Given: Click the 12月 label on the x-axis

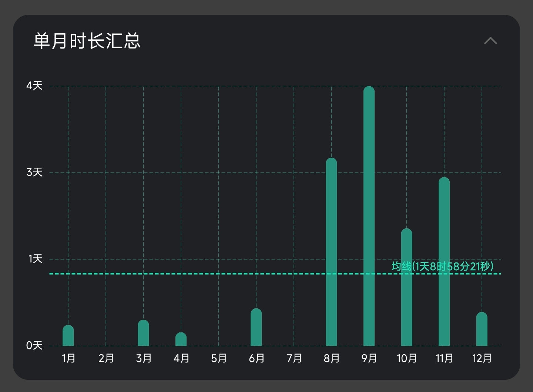Looking at the screenshot, I should tap(482, 358).
